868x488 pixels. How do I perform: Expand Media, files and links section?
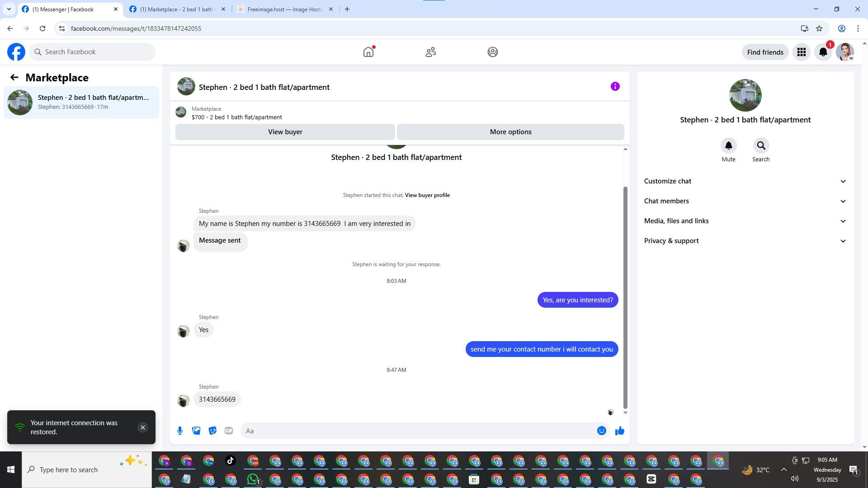pos(745,221)
